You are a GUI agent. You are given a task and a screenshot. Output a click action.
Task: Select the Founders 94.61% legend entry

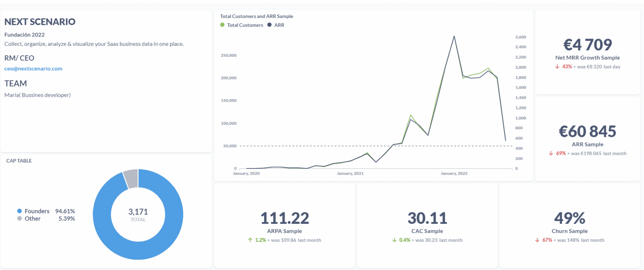[x=46, y=211]
